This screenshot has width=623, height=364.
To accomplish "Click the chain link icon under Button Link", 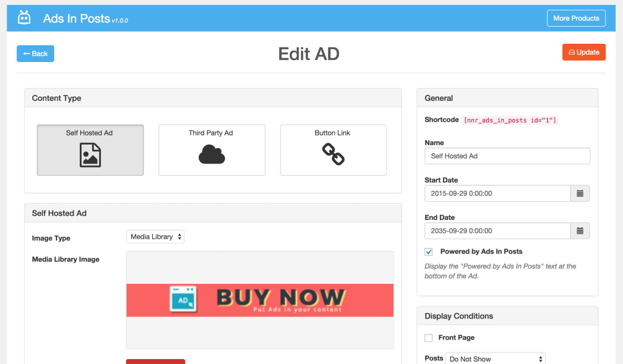I will [x=333, y=157].
